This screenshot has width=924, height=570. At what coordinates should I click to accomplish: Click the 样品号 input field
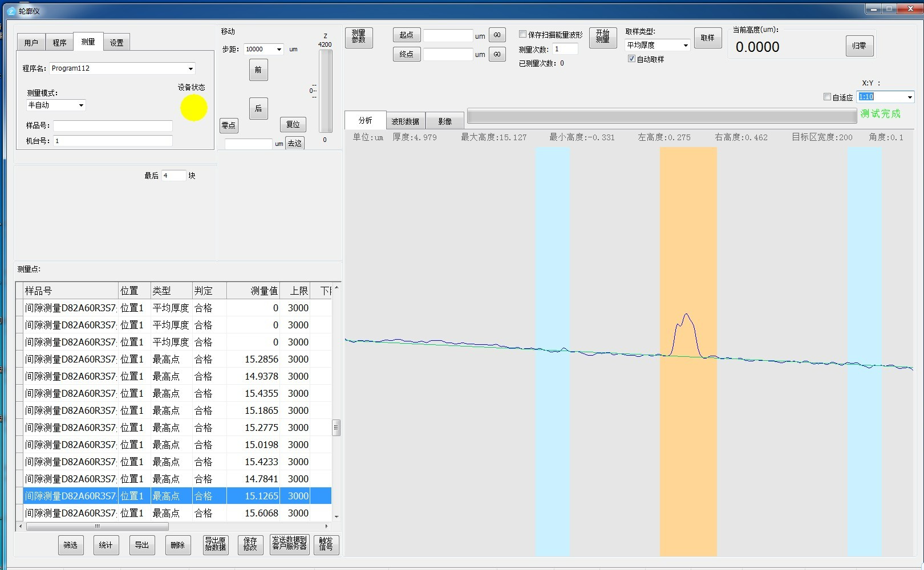113,125
